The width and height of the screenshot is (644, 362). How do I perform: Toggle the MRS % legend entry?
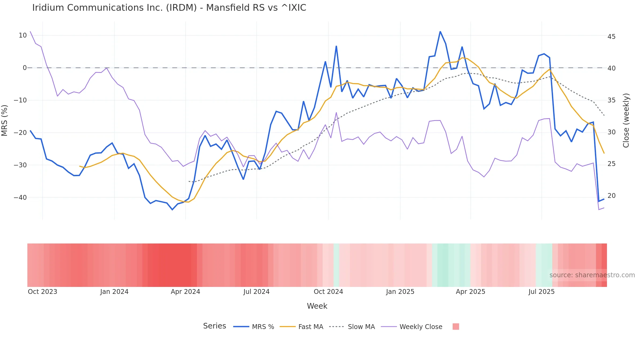point(254,327)
